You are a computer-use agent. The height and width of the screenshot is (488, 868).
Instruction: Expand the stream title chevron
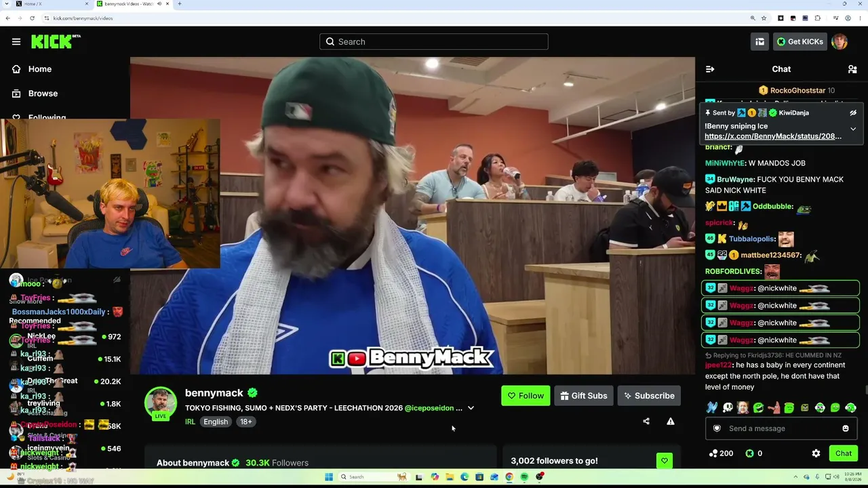click(x=471, y=408)
